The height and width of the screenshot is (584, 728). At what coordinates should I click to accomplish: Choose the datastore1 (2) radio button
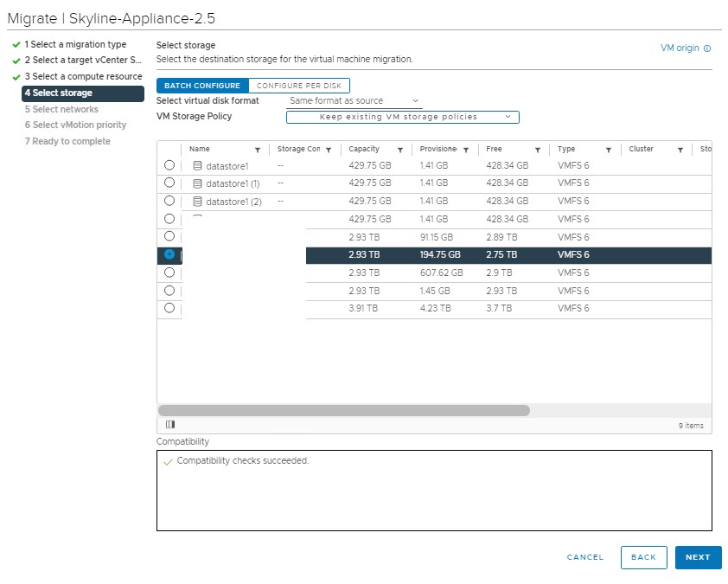tap(169, 201)
